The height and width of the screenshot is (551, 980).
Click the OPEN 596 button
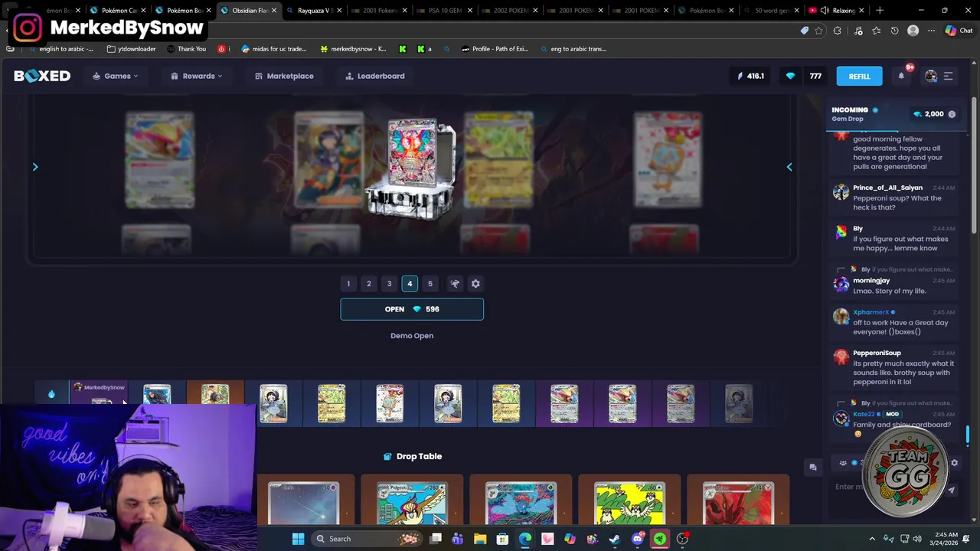click(x=412, y=309)
